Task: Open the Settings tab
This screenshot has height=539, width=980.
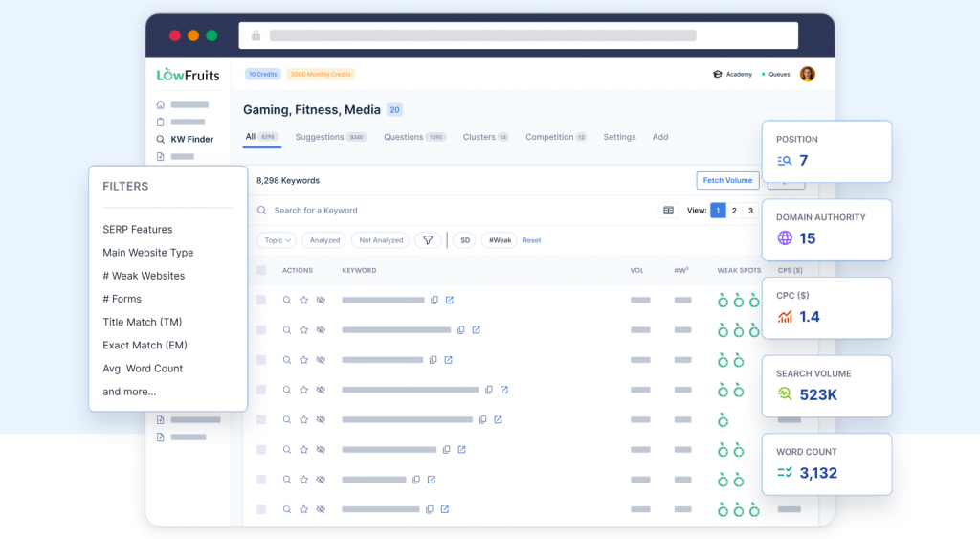Action: pyautogui.click(x=619, y=137)
